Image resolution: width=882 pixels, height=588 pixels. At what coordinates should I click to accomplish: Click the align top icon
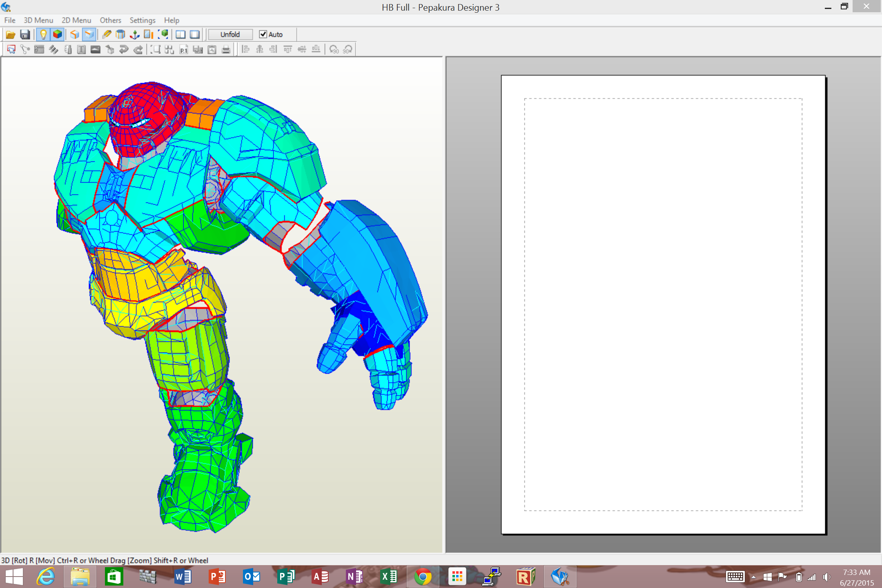click(x=288, y=49)
